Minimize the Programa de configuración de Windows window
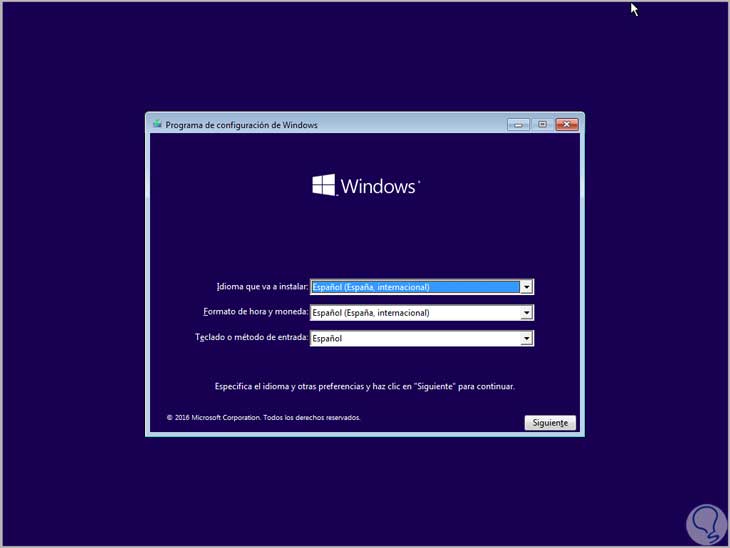 pos(518,124)
